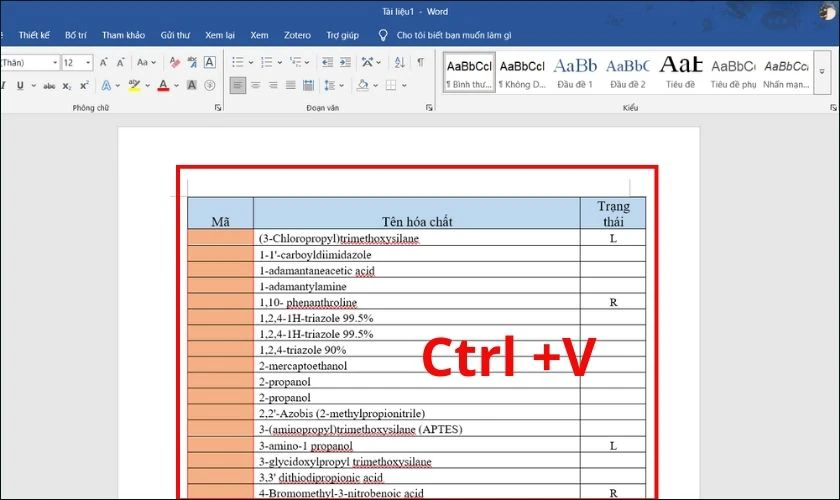Increase font size with the grow font icon
This screenshot has width=840, height=500.
[103, 63]
